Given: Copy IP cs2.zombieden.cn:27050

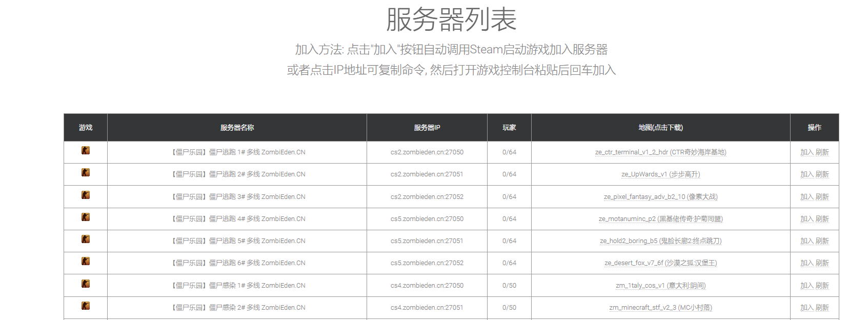Looking at the screenshot, I should (x=427, y=152).
